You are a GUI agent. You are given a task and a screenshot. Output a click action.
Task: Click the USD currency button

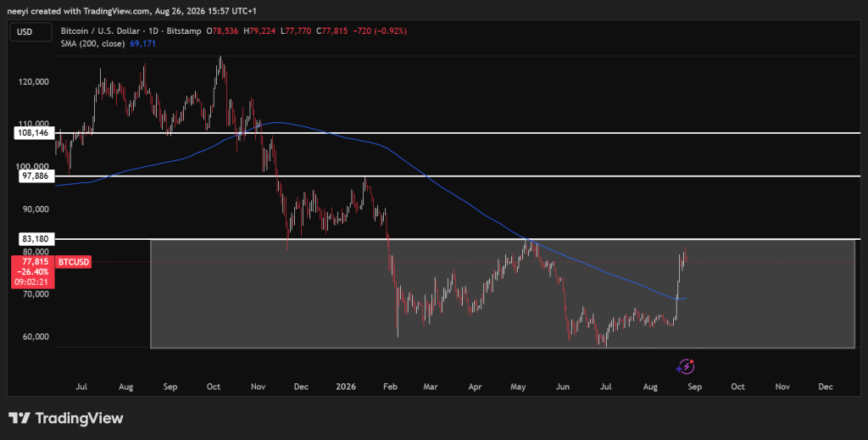click(x=31, y=32)
